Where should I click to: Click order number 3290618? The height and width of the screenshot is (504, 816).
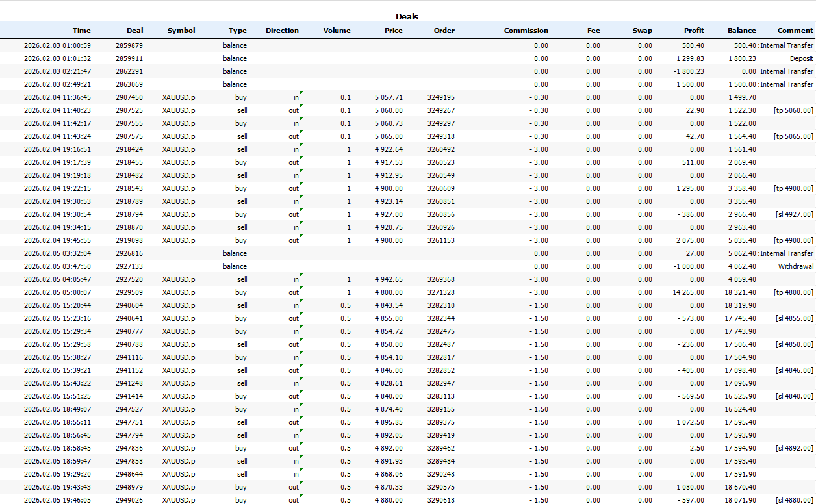pyautogui.click(x=440, y=500)
